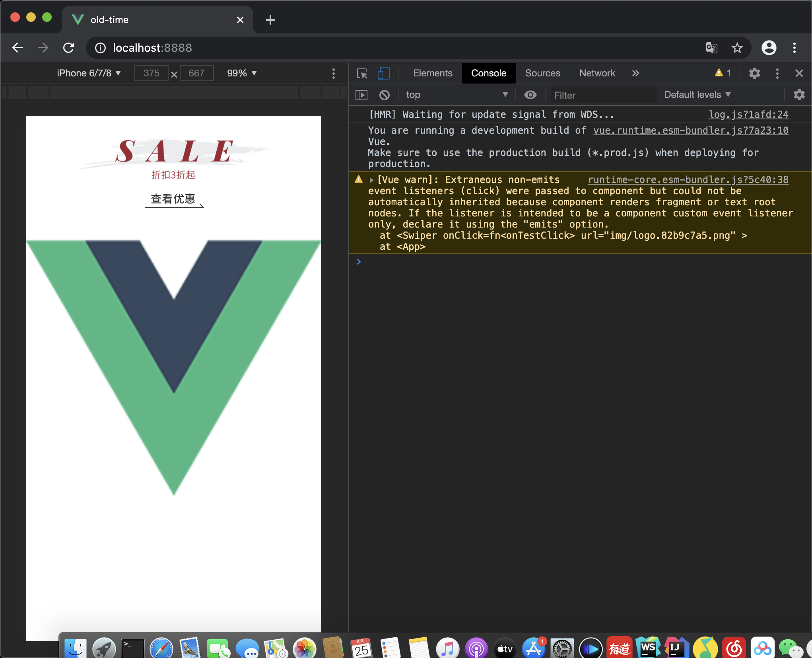Screen dimensions: 812x658
Task: Open site information icon in address bar
Action: (x=101, y=48)
